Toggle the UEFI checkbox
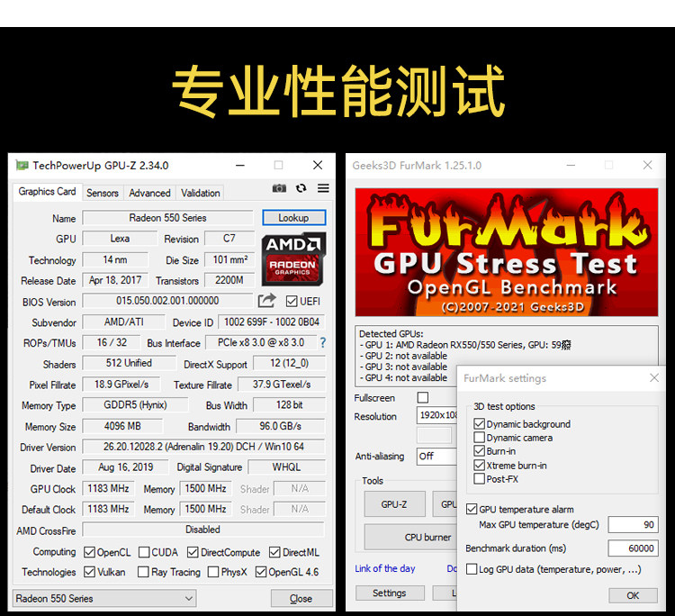The image size is (675, 616). click(x=292, y=301)
